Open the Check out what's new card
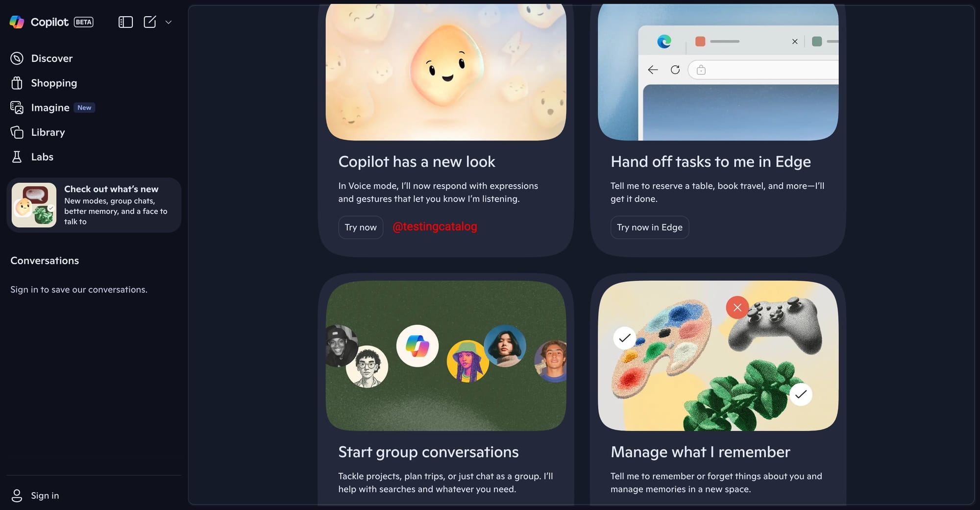The image size is (980, 510). click(94, 205)
